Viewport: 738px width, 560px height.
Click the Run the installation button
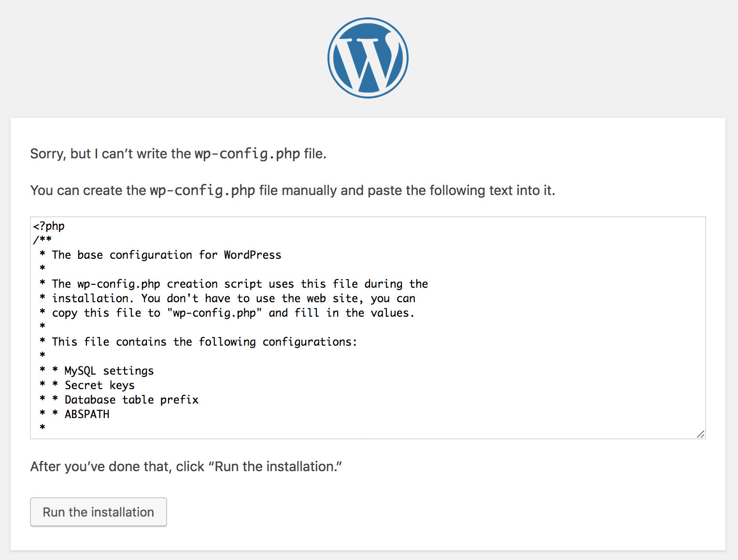pyautogui.click(x=99, y=512)
